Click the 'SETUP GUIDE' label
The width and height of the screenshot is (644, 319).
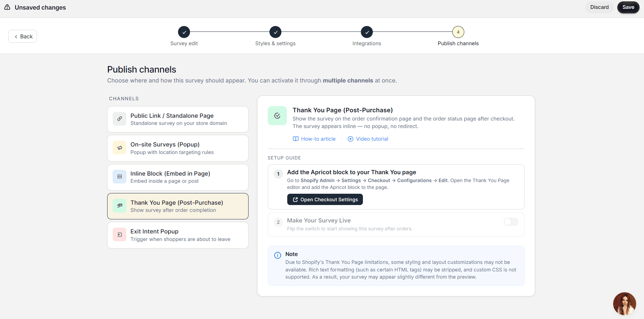click(x=284, y=158)
